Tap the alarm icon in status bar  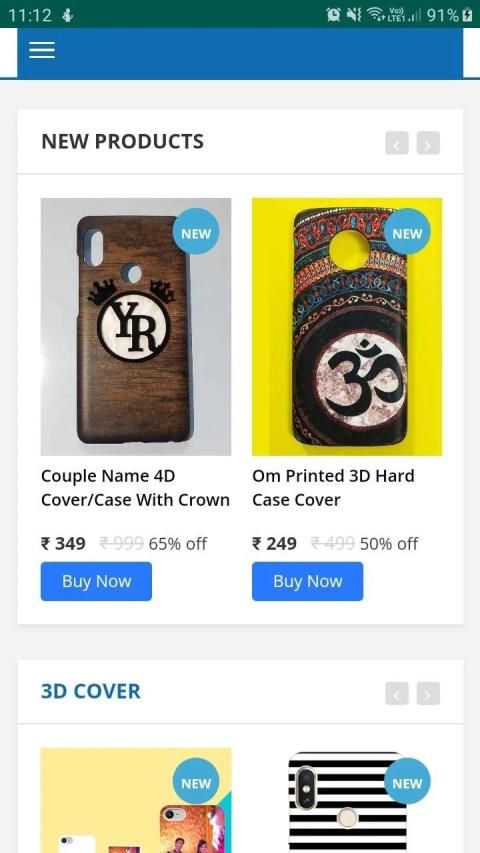333,15
